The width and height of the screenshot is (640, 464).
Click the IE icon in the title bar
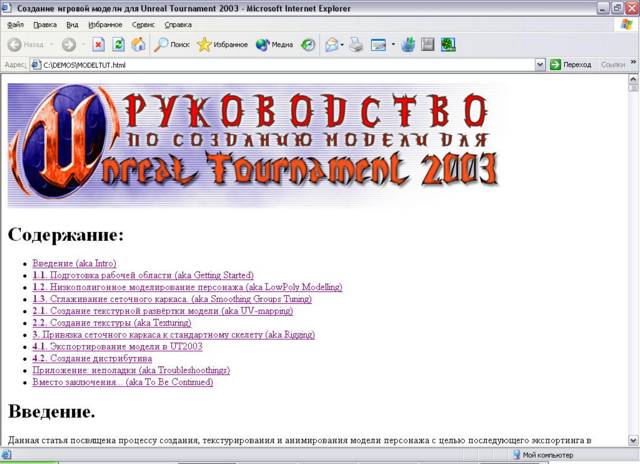[7, 8]
